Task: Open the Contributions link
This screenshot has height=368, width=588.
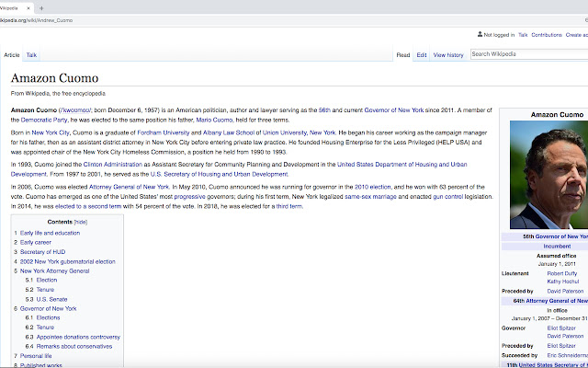Action: 547,35
